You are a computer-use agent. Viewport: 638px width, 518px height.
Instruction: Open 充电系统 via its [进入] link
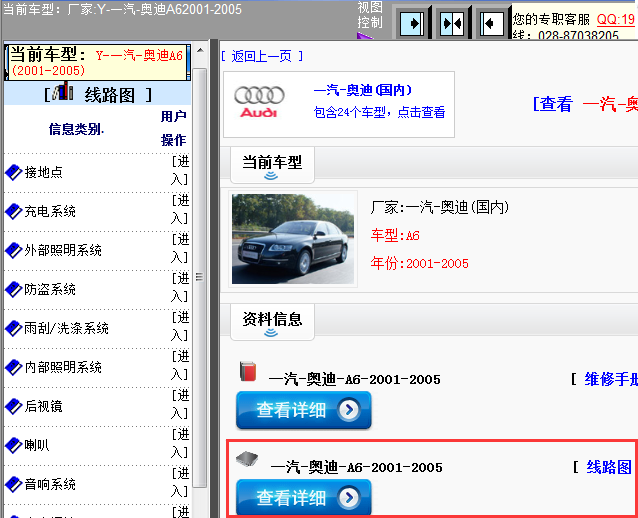coord(180,210)
